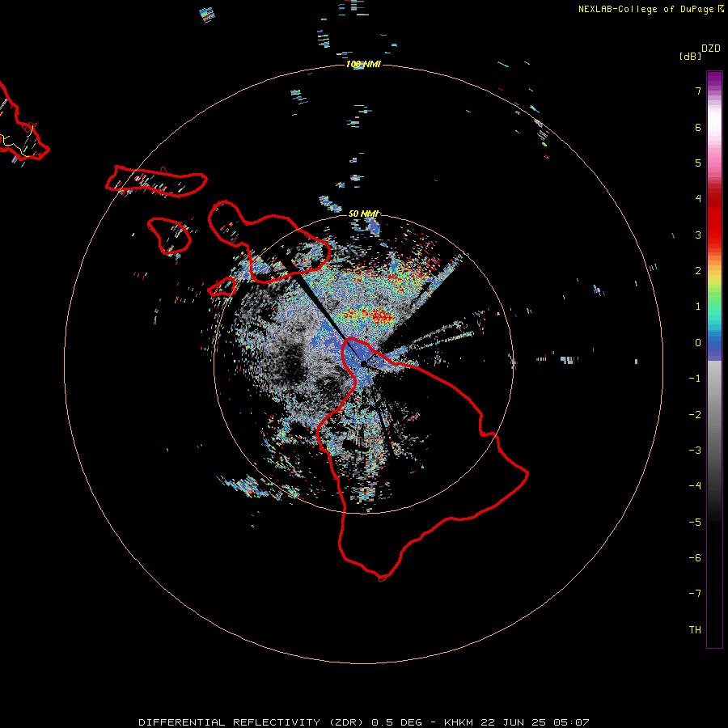Click the 1 value on color scale

point(698,307)
